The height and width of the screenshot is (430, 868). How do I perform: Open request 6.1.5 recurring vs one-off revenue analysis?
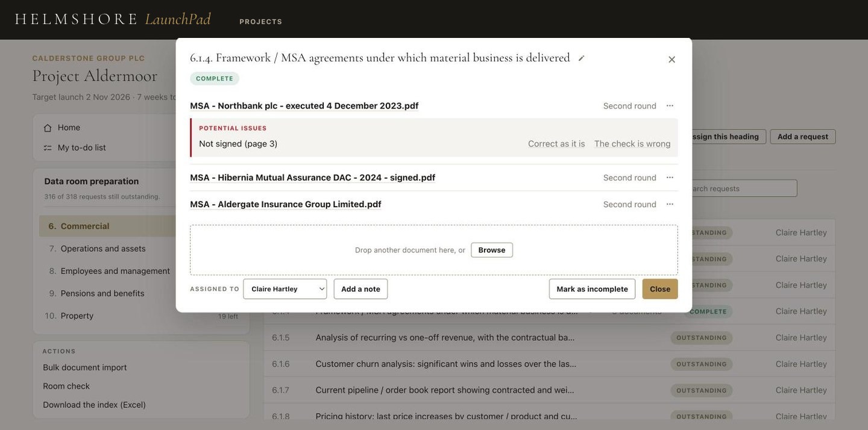coord(445,337)
